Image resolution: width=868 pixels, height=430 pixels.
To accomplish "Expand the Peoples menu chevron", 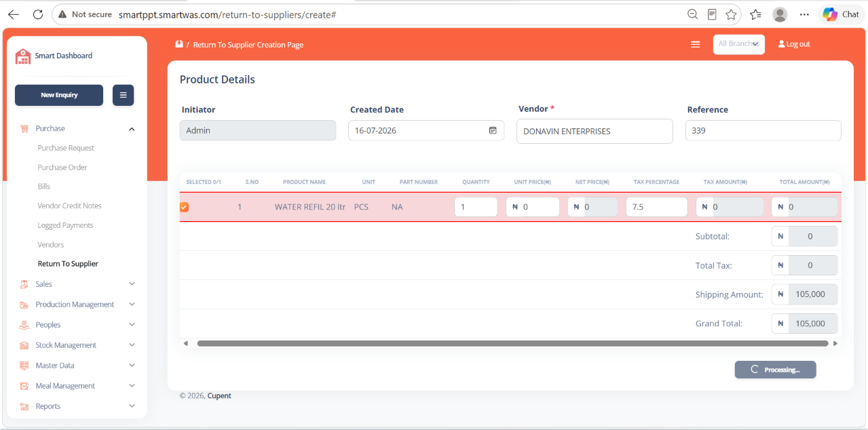I will click(132, 325).
